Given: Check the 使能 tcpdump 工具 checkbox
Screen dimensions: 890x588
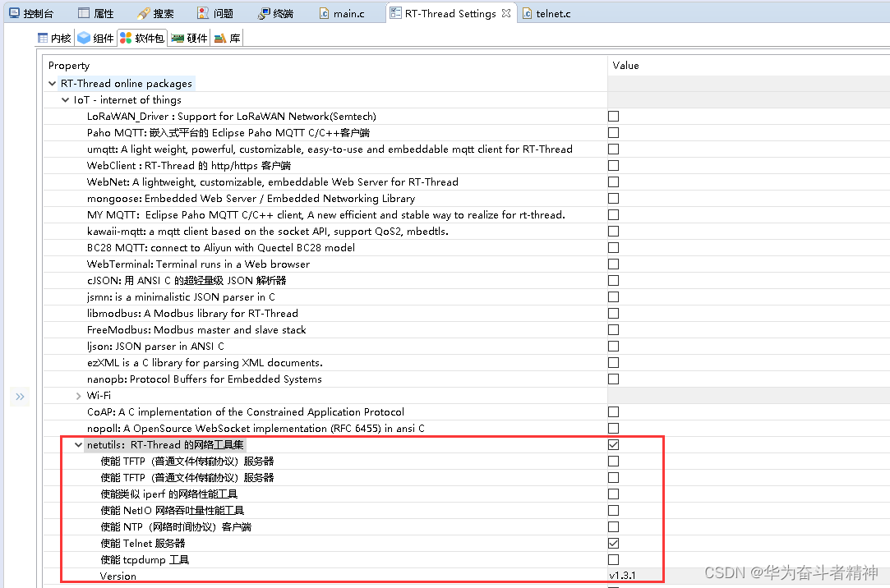Looking at the screenshot, I should click(613, 559).
